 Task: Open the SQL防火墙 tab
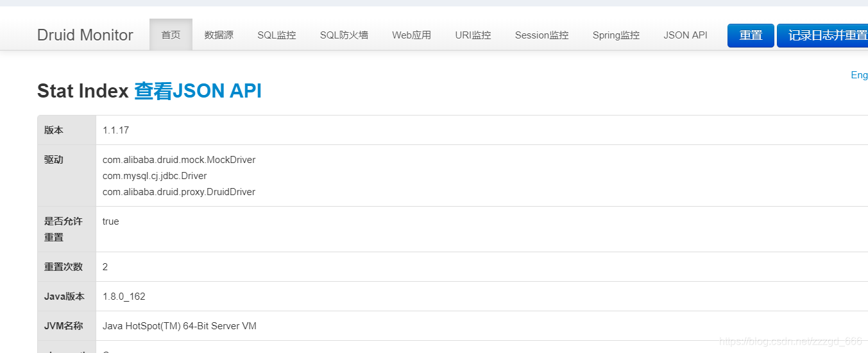click(x=344, y=35)
